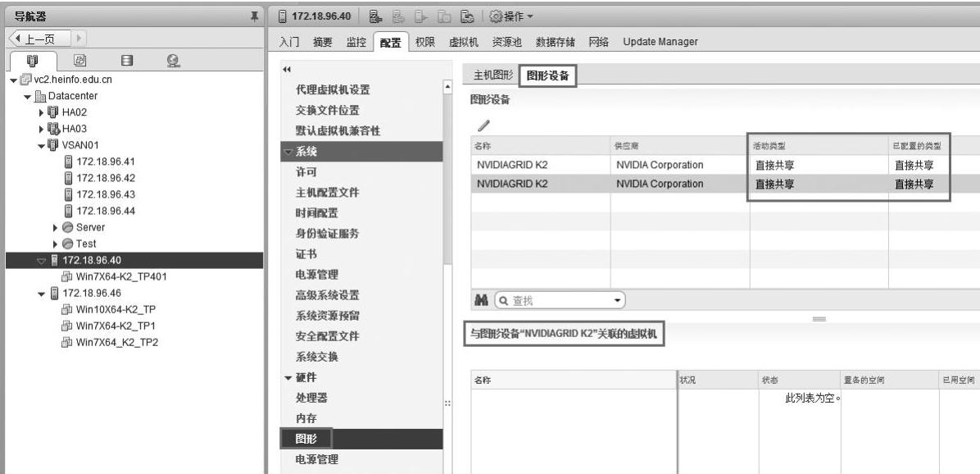
Task: Click the VM icon of Win10X64-K2_TP
Action: coord(67,309)
